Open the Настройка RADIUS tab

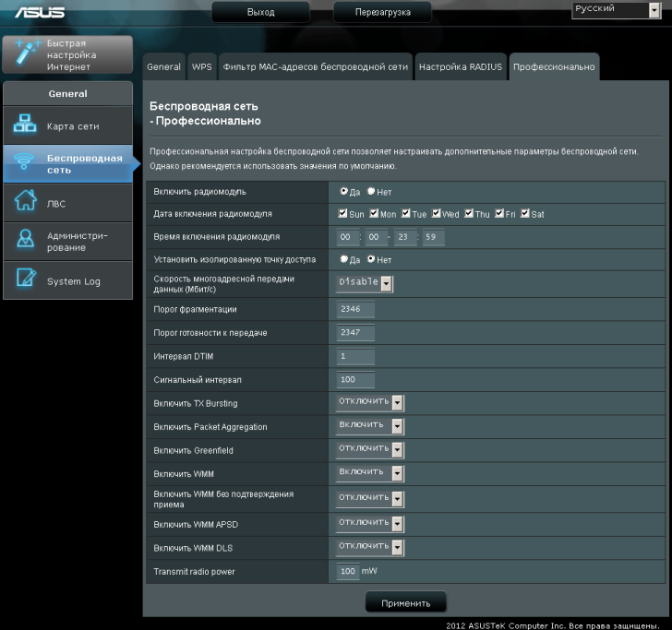(460, 67)
